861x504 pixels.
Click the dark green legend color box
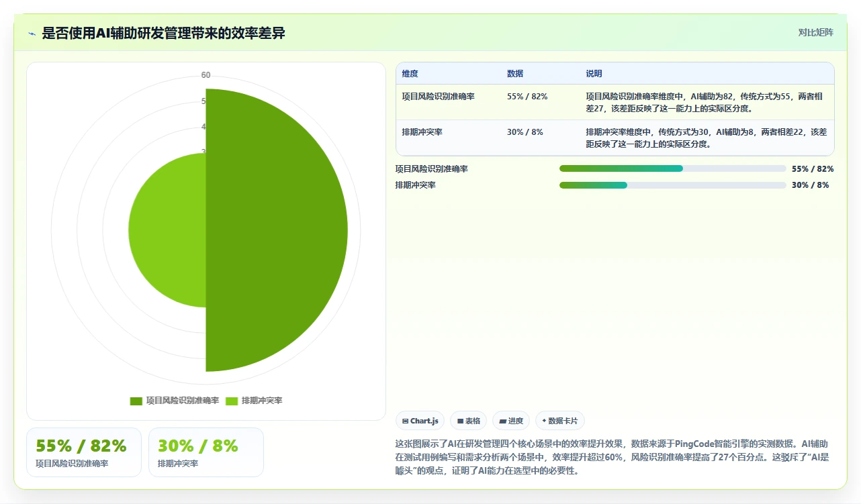click(136, 401)
